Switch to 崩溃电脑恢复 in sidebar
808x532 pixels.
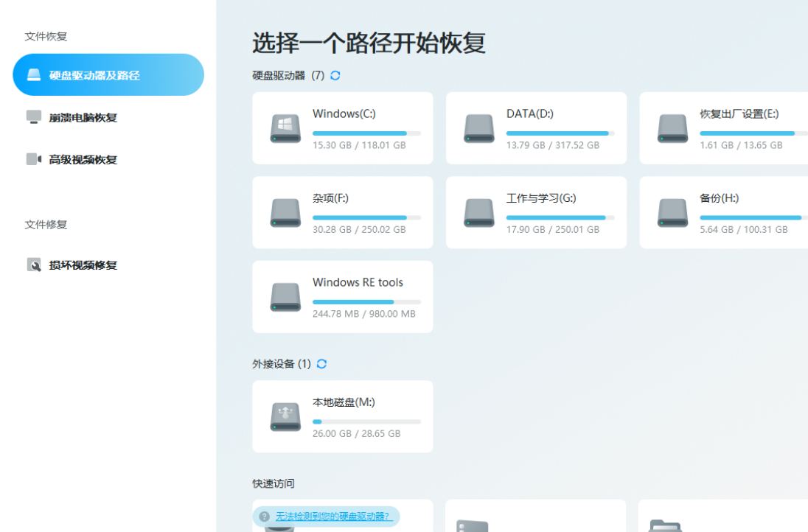[83, 117]
